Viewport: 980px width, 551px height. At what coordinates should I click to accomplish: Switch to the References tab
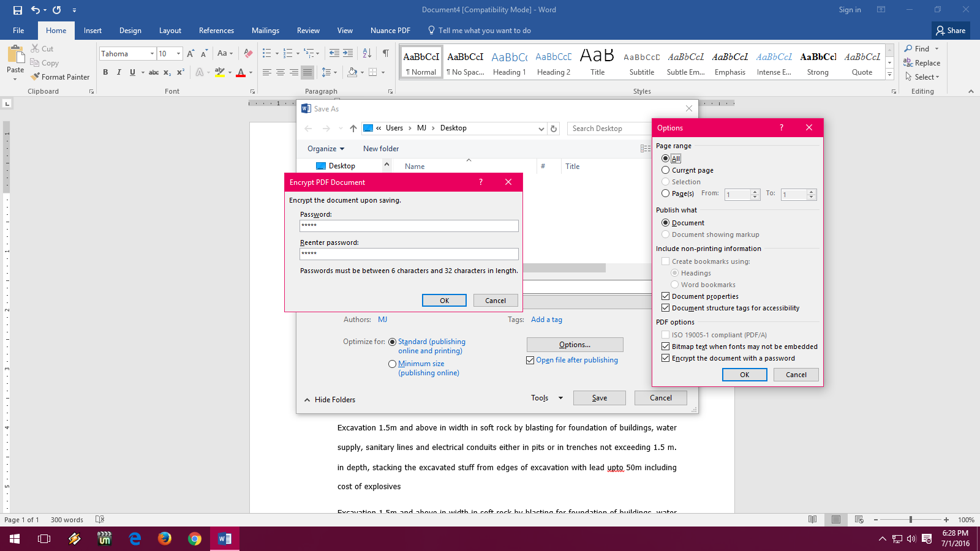(216, 31)
